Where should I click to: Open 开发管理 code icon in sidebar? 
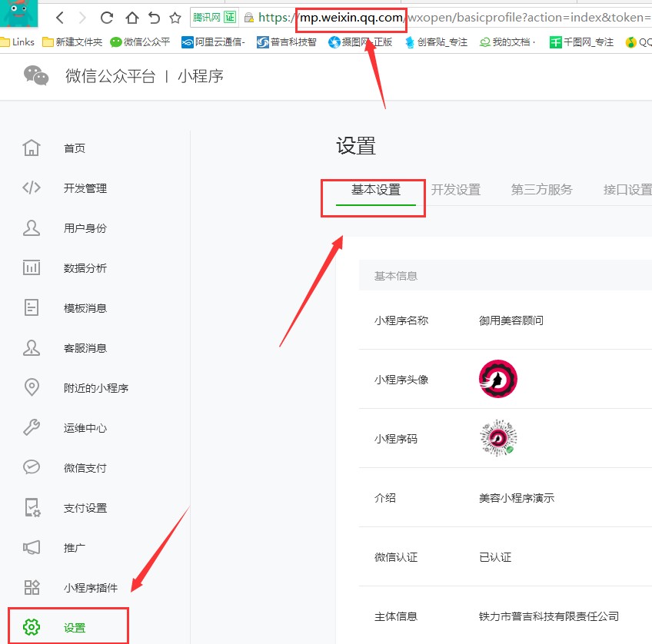pyautogui.click(x=32, y=188)
